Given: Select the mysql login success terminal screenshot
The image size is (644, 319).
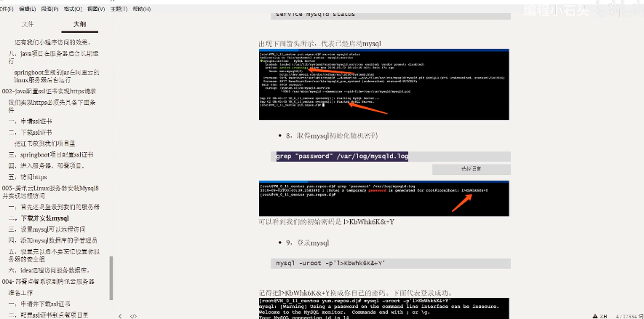Looking at the screenshot, I should click(x=384, y=308).
